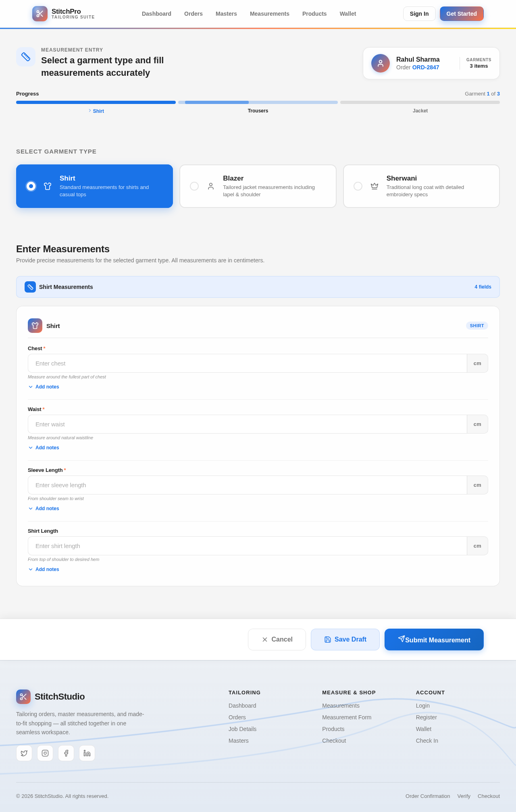The height and width of the screenshot is (812, 516).
Task: Click the Save Draft button
Action: (x=345, y=640)
